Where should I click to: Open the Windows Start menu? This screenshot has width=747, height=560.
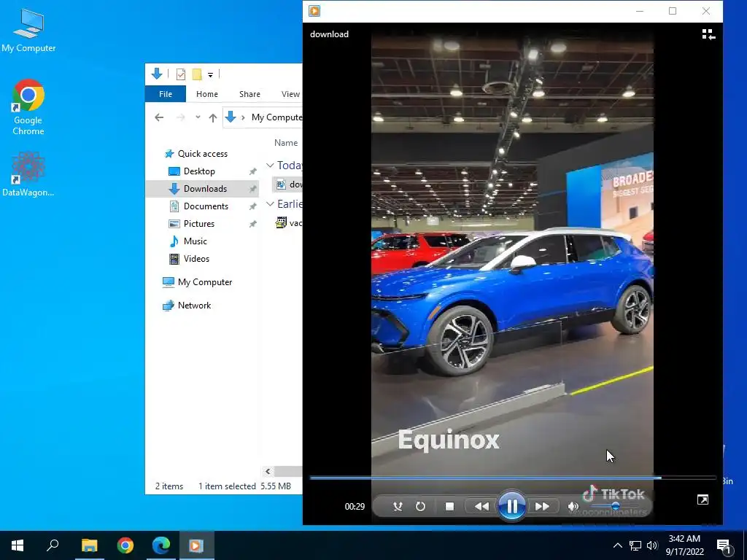[x=18, y=545]
